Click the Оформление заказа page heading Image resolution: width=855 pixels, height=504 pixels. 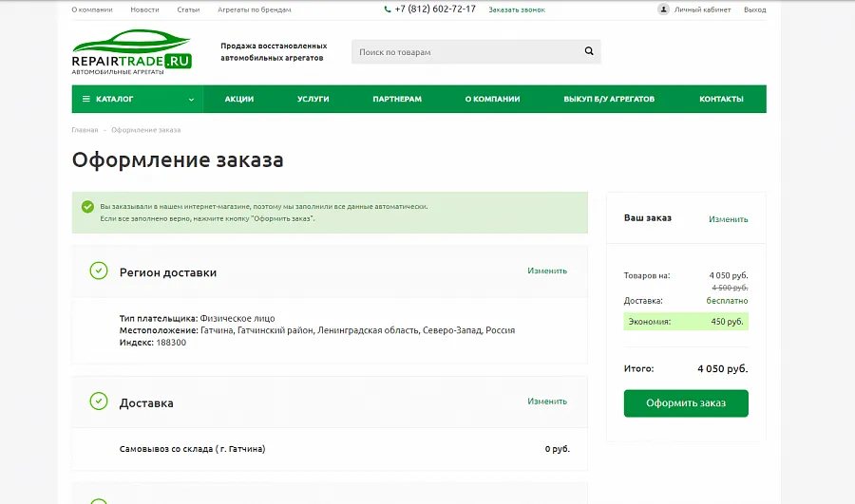tap(178, 160)
